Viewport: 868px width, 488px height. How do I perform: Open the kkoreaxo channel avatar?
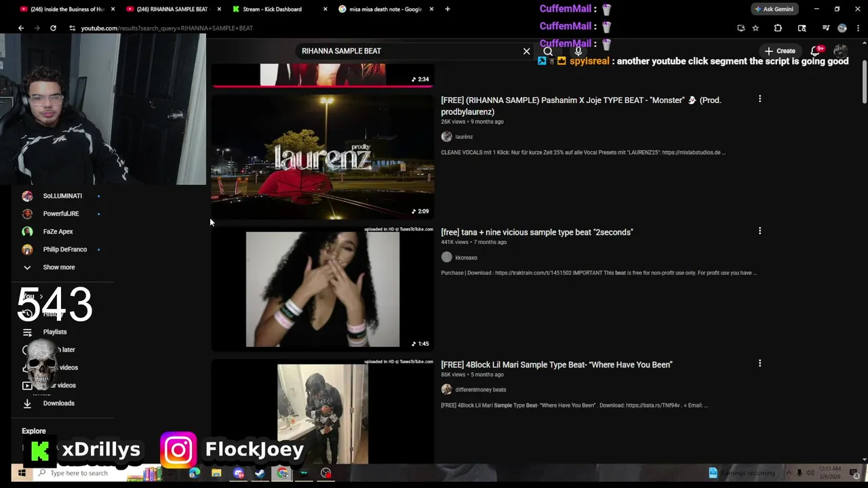pos(446,257)
